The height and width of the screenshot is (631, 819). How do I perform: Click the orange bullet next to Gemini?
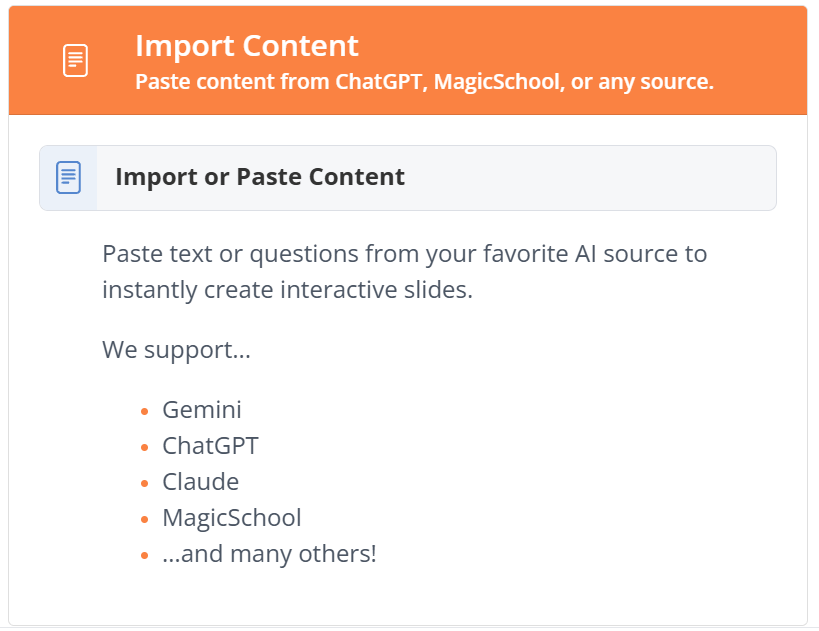click(x=145, y=412)
